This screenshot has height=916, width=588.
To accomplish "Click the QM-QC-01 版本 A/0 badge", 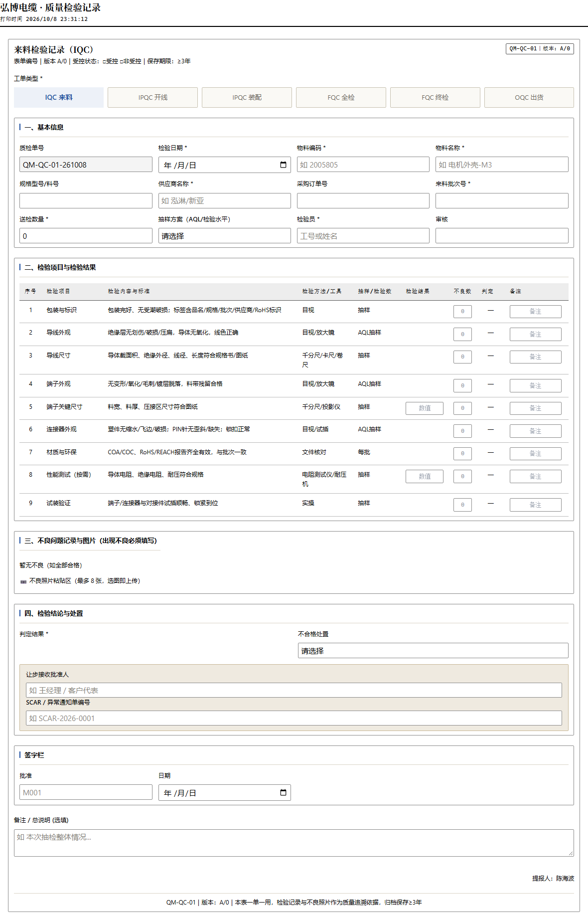I will (540, 49).
